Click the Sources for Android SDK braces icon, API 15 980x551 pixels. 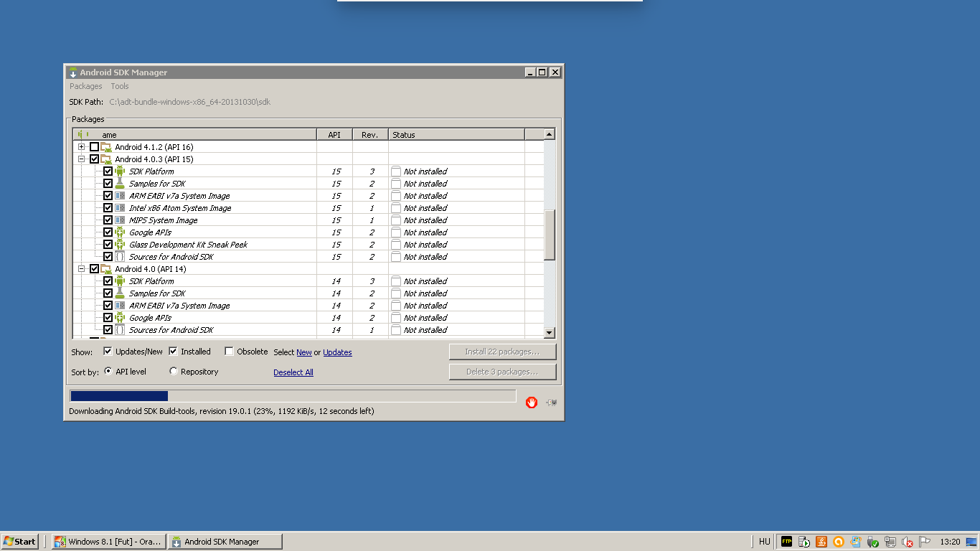tap(120, 257)
